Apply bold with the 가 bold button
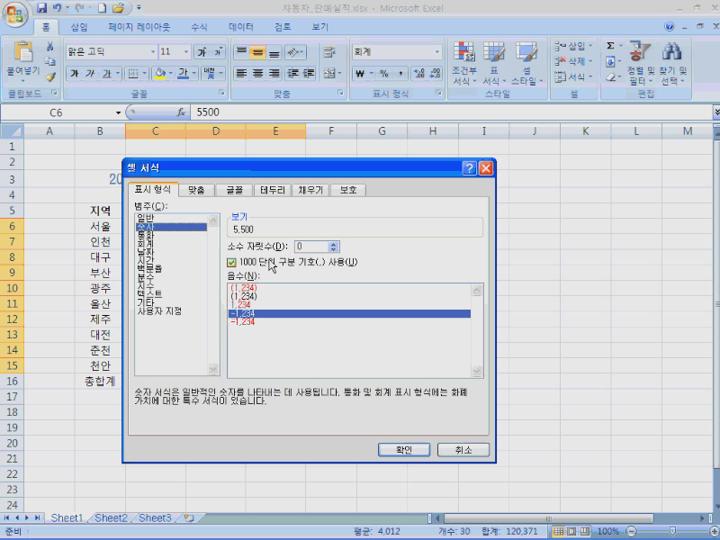Screen dimensions: 720x540 point(74,73)
